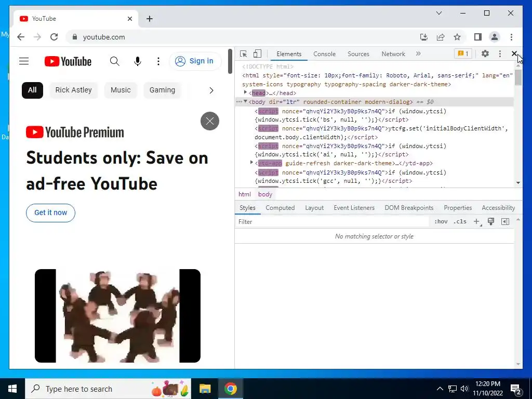532x399 pixels.
Task: Open taskbar volume speaker icon
Action: coord(464,389)
